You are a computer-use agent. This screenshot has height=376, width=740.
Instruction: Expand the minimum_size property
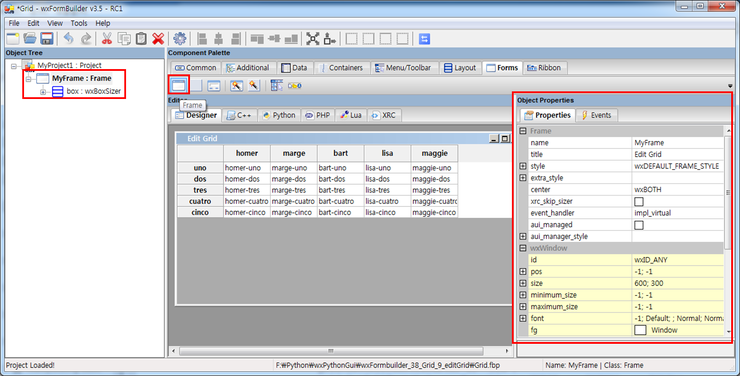pyautogui.click(x=523, y=295)
